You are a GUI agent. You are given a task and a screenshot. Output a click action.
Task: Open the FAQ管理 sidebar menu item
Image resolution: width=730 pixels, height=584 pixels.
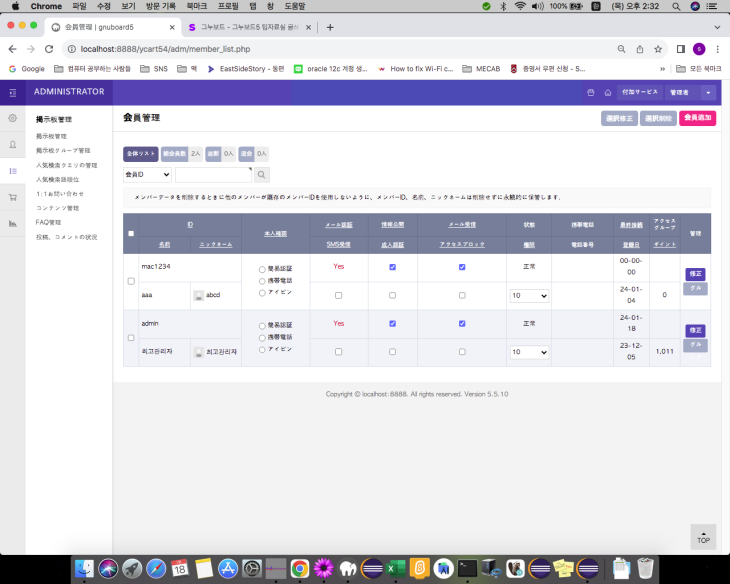[x=49, y=222]
